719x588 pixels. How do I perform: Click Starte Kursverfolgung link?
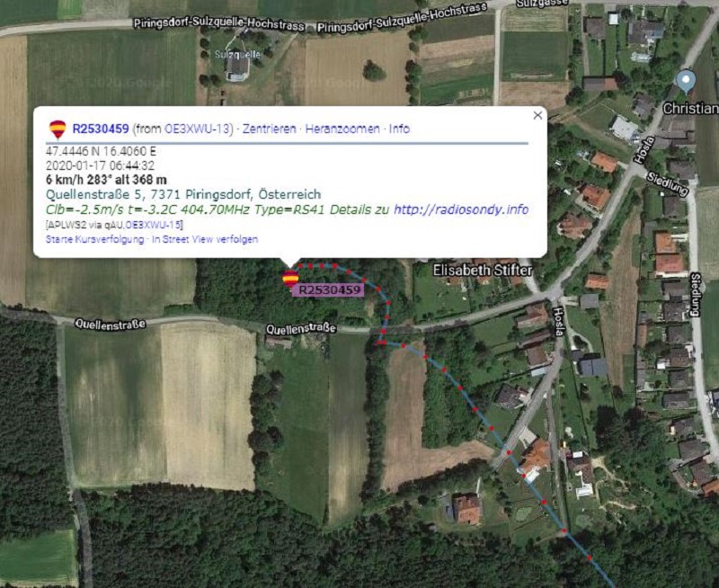click(95, 239)
